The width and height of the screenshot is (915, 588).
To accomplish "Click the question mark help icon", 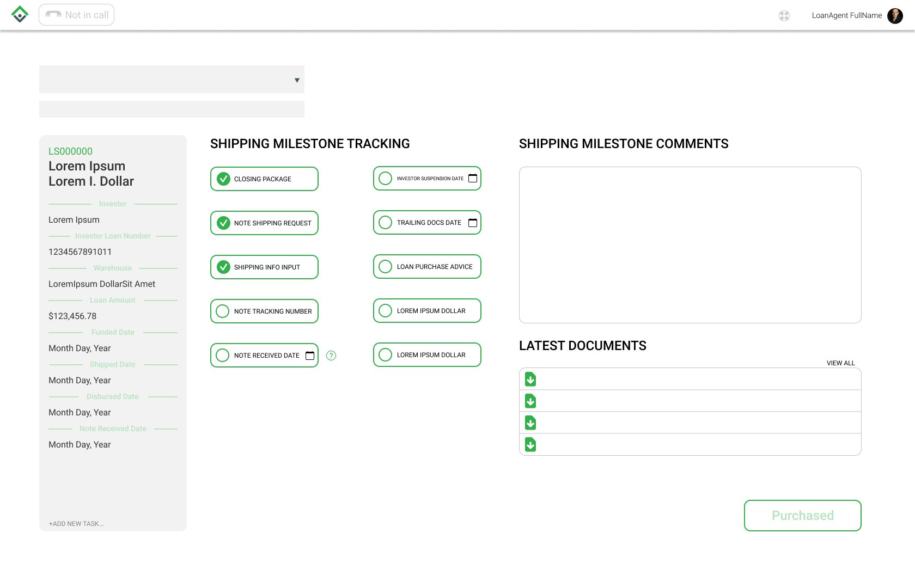I will (331, 356).
